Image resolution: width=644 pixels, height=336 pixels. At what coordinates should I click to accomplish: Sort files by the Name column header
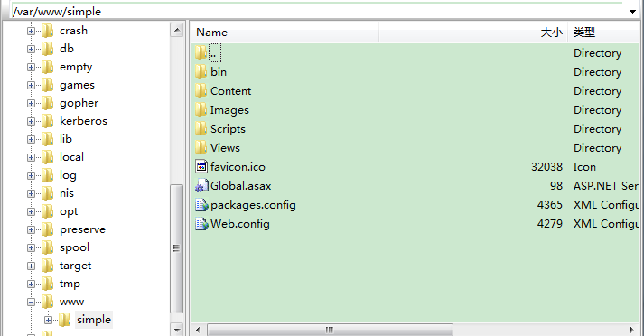285,32
